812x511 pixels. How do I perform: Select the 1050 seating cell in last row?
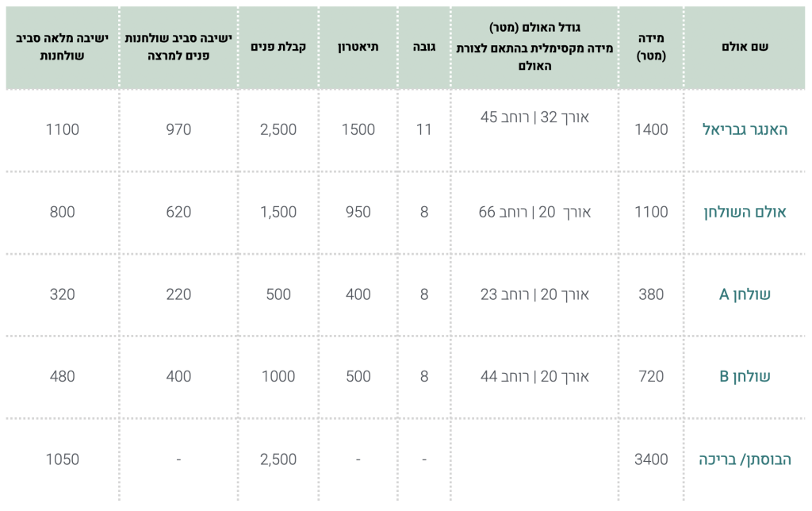pos(62,459)
